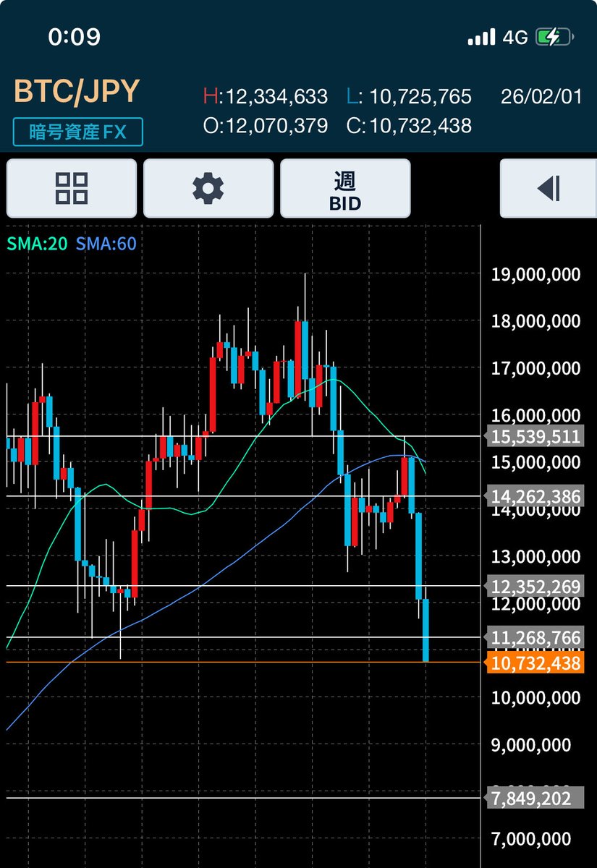
Task: Tap the 13,000,000 price axis label
Action: [x=535, y=557]
